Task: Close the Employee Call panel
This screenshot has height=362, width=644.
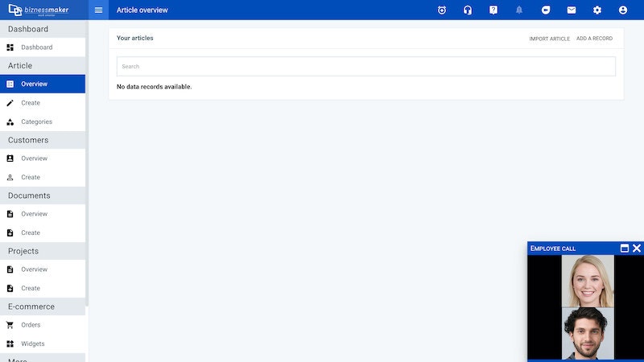Action: pyautogui.click(x=637, y=249)
